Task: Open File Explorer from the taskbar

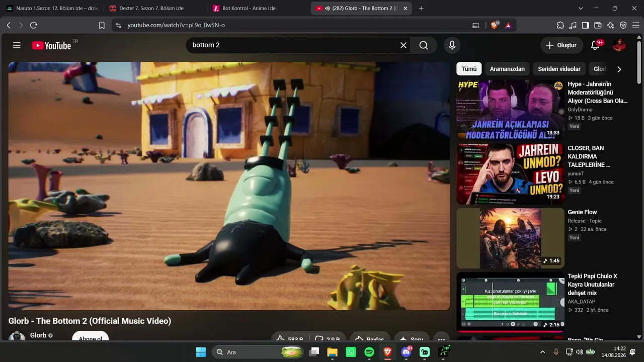Action: coord(332,352)
